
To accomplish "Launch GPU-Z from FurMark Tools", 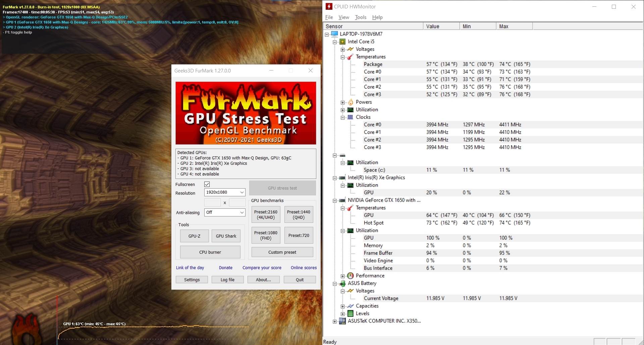I will pos(195,236).
